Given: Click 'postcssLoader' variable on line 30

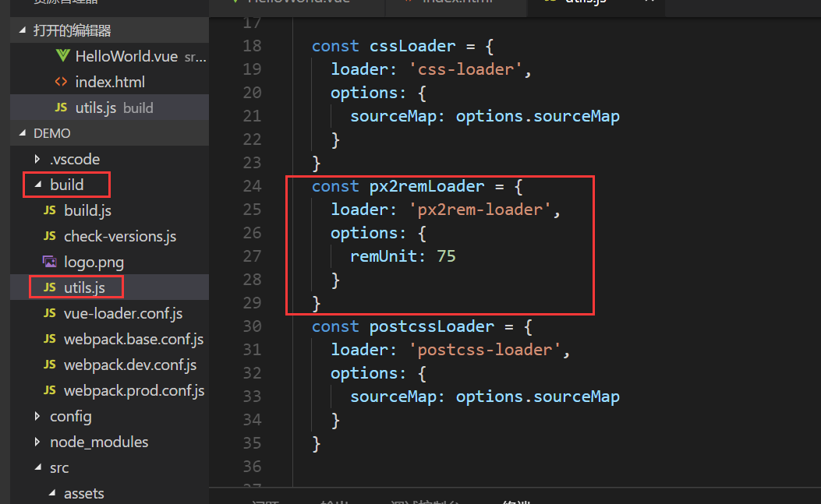Looking at the screenshot, I should tap(432, 326).
